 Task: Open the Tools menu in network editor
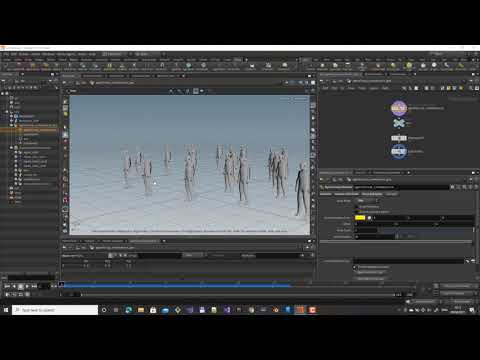(x=362, y=88)
